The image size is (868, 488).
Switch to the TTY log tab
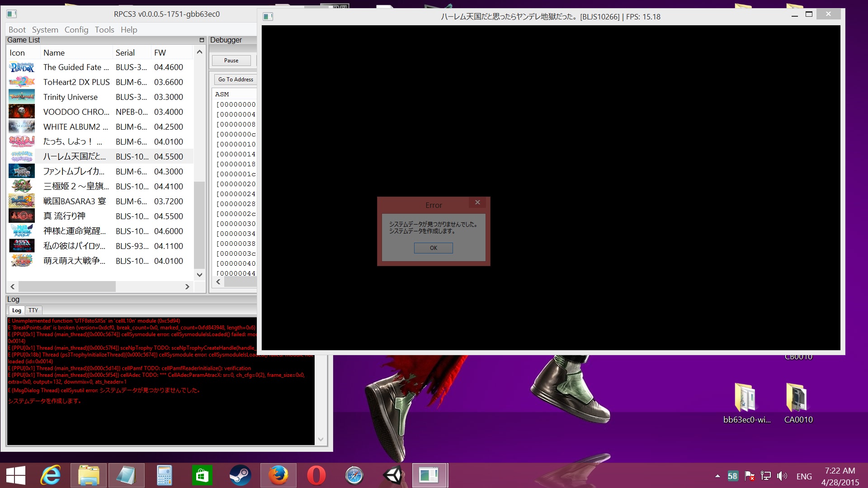33,310
